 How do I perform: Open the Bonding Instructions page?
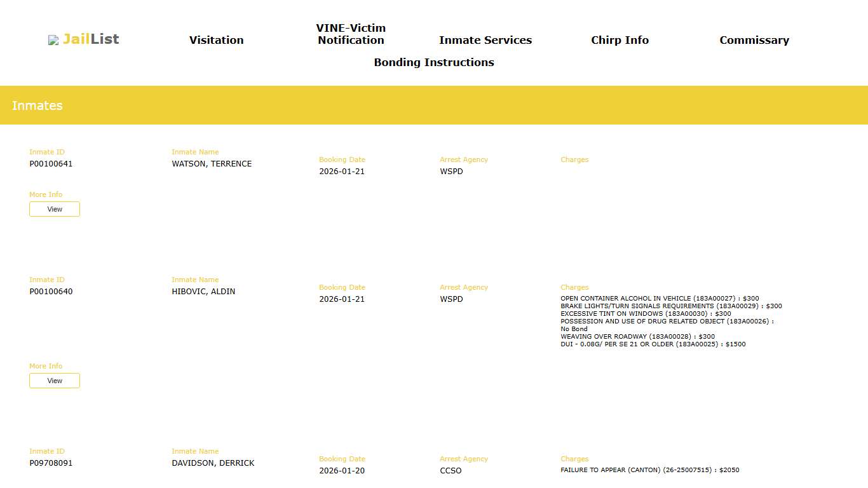point(434,62)
